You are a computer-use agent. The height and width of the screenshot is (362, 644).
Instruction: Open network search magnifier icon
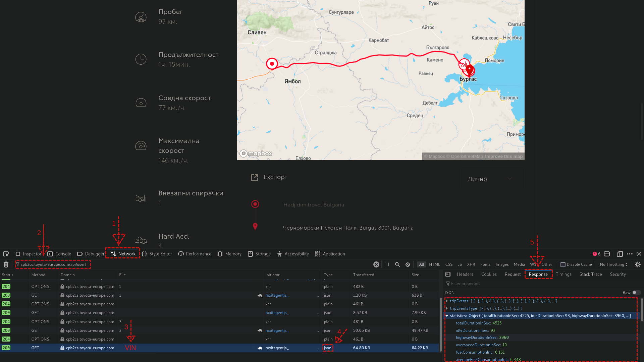point(397,264)
